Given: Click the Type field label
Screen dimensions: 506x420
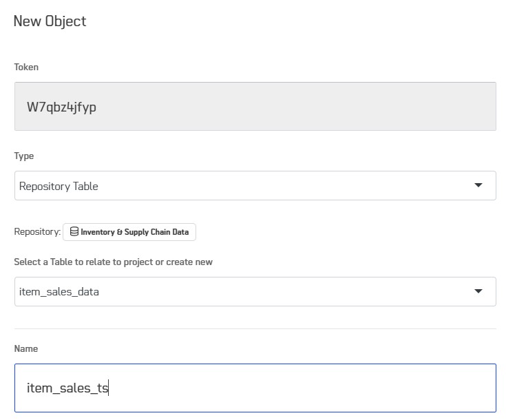Looking at the screenshot, I should 24,156.
